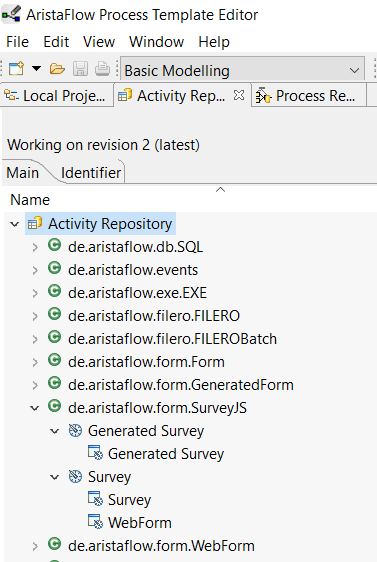Screen dimensions: 377x562
Task: Select the Identifier sub-tab
Action: click(91, 173)
